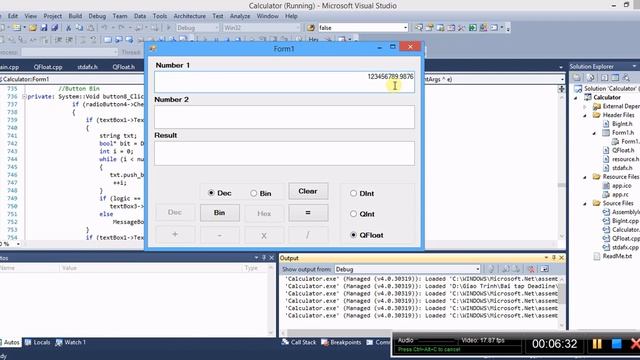The height and width of the screenshot is (360, 640).
Task: Click the Clear button in Form1
Action: pos(308,191)
